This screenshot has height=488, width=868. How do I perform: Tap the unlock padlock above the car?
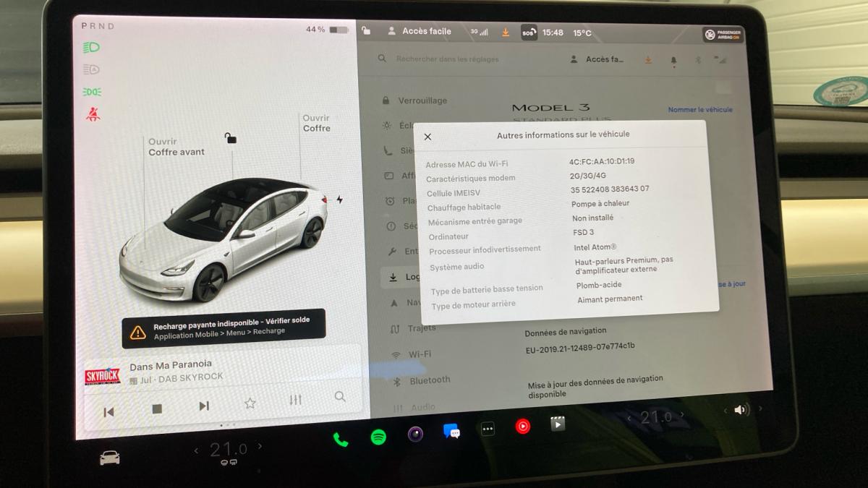[230, 137]
